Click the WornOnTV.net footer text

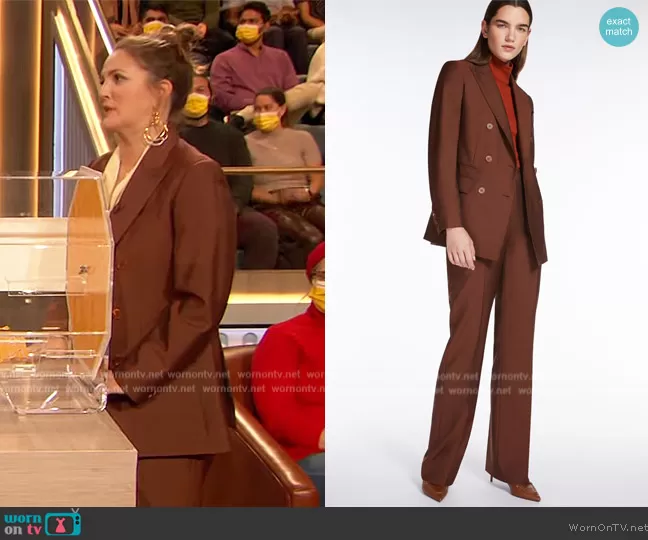(x=608, y=527)
